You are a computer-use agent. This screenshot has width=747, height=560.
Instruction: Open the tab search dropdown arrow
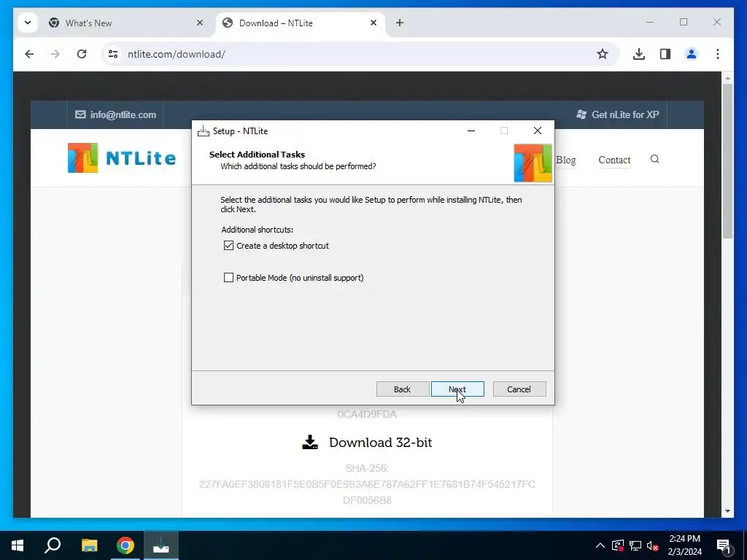28,23
